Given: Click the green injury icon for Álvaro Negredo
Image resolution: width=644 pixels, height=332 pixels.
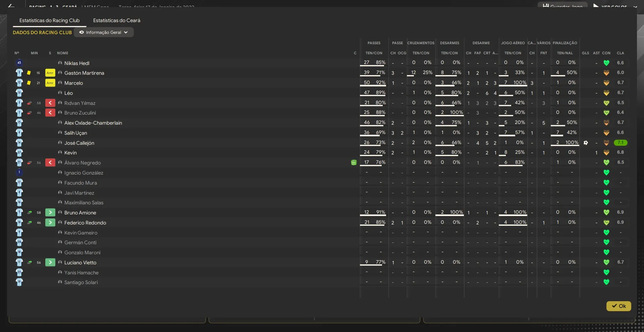Looking at the screenshot, I should [x=354, y=162].
